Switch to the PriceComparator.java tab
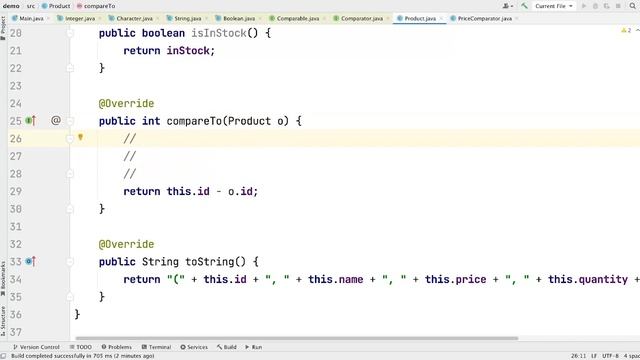This screenshot has width=640, height=360. pos(484,18)
